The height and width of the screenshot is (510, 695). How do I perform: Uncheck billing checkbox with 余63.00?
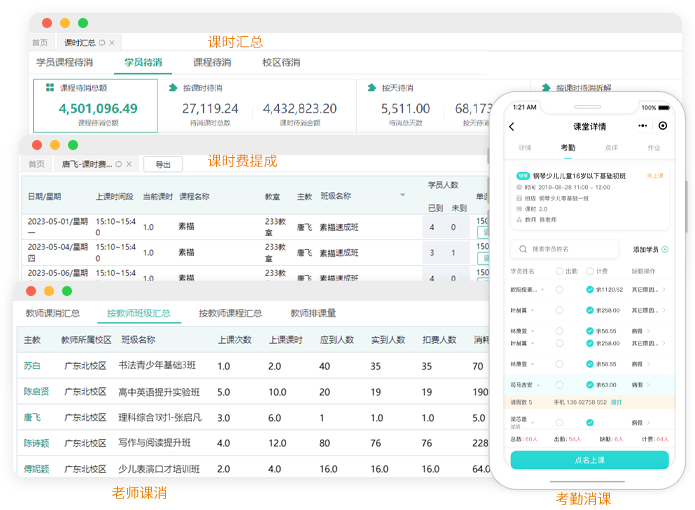point(590,385)
